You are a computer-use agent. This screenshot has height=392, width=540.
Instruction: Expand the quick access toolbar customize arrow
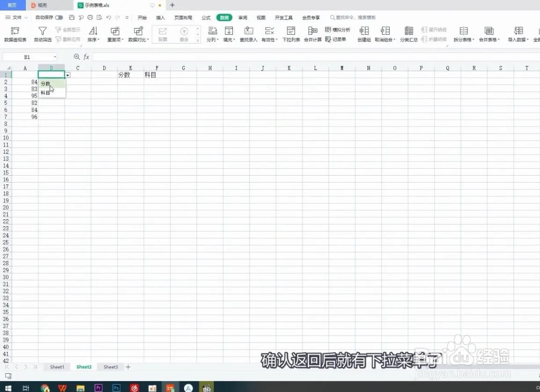coord(127,17)
